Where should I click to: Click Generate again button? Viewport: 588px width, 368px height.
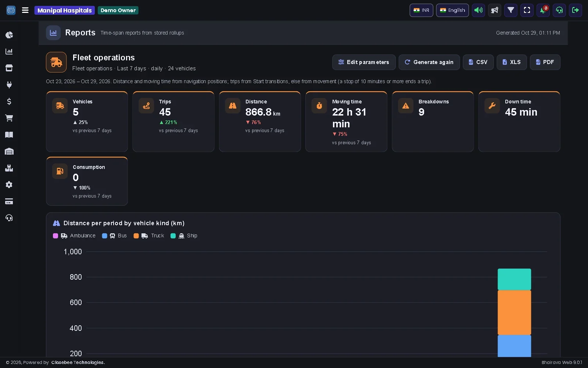click(x=429, y=62)
